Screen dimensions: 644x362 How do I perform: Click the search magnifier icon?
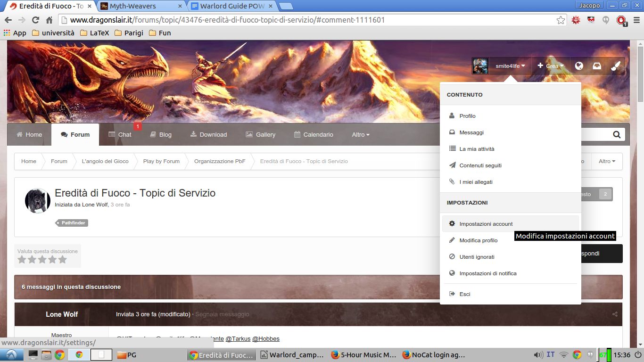pos(617,135)
